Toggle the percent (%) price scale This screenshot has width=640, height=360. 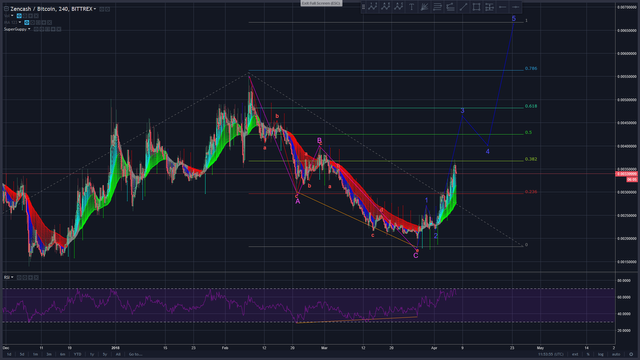click(x=588, y=354)
